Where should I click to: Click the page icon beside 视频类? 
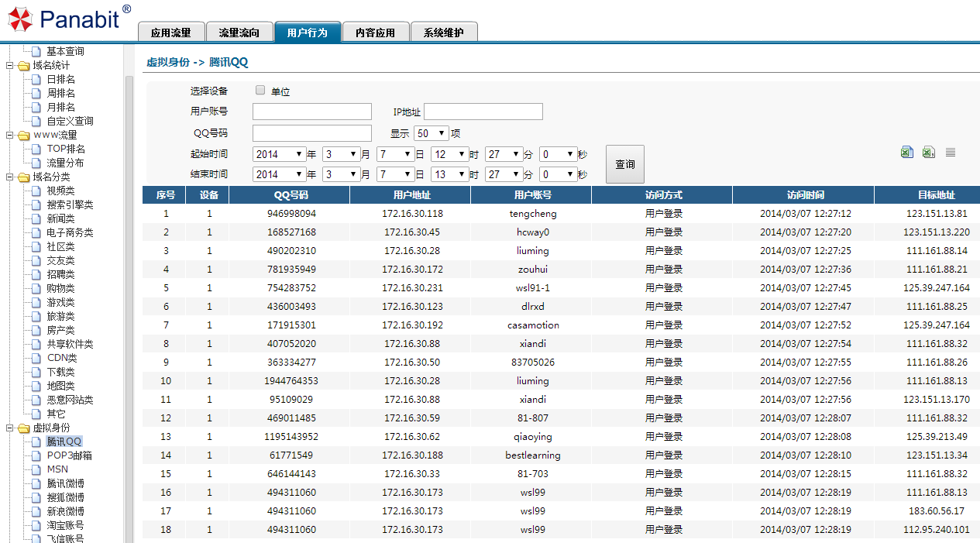tap(36, 191)
